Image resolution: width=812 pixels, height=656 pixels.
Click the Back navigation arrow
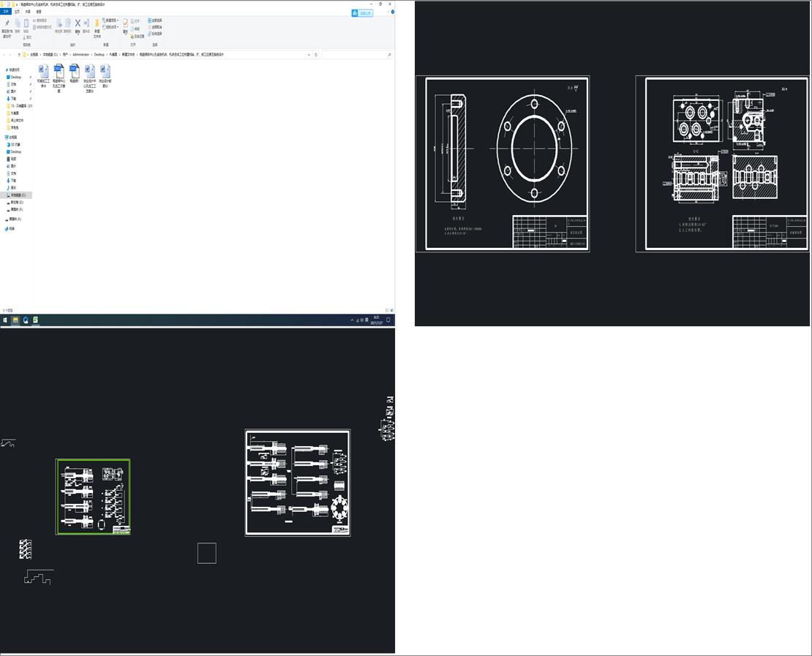point(4,54)
